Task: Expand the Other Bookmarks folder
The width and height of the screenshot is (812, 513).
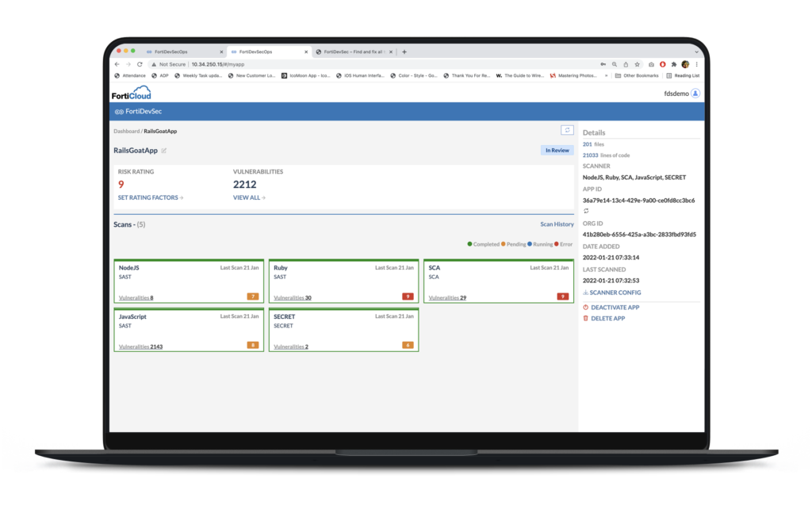Action: tap(637, 75)
